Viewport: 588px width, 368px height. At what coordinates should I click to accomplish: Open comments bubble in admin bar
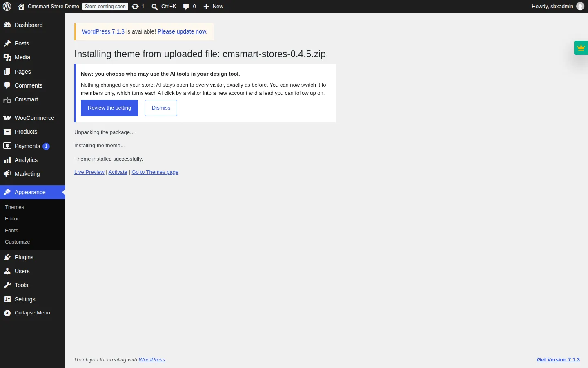tap(186, 7)
